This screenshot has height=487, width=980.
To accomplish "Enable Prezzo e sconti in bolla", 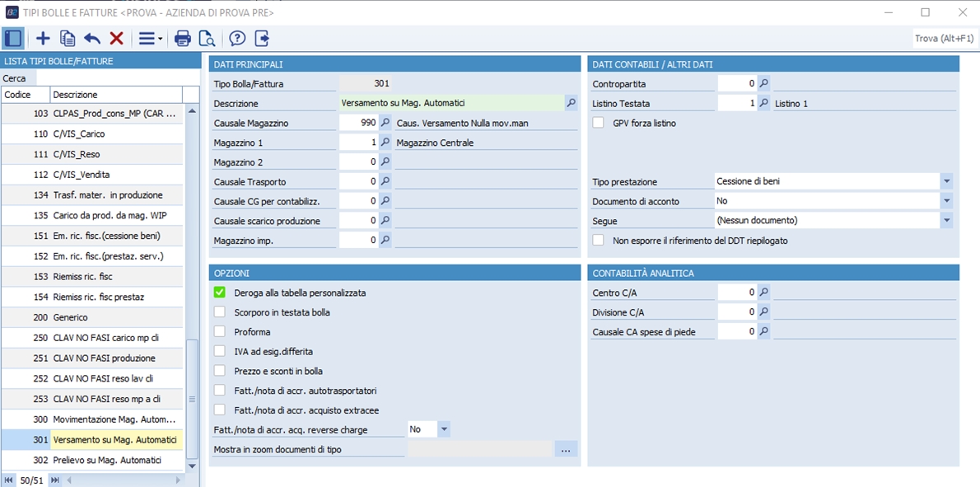I will (x=219, y=371).
